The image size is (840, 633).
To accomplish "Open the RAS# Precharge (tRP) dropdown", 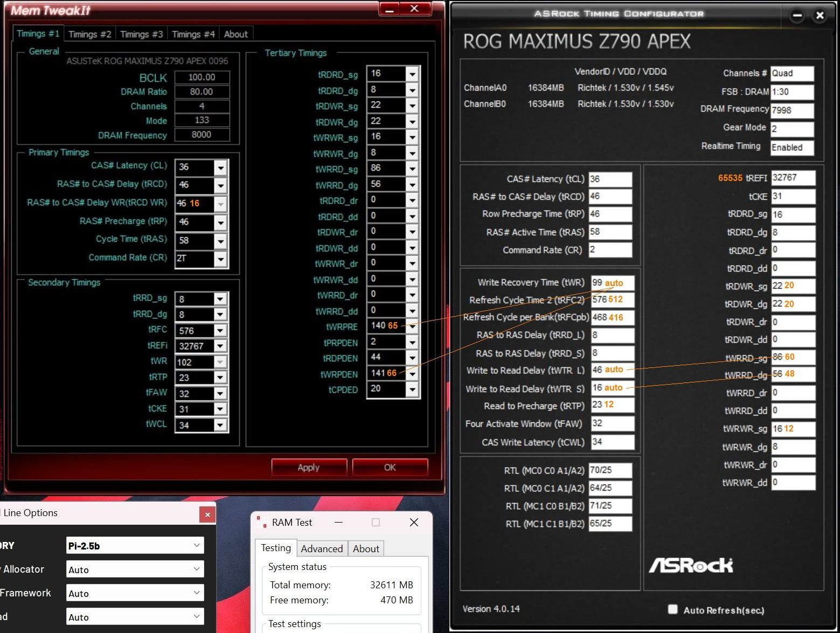I will (x=220, y=222).
